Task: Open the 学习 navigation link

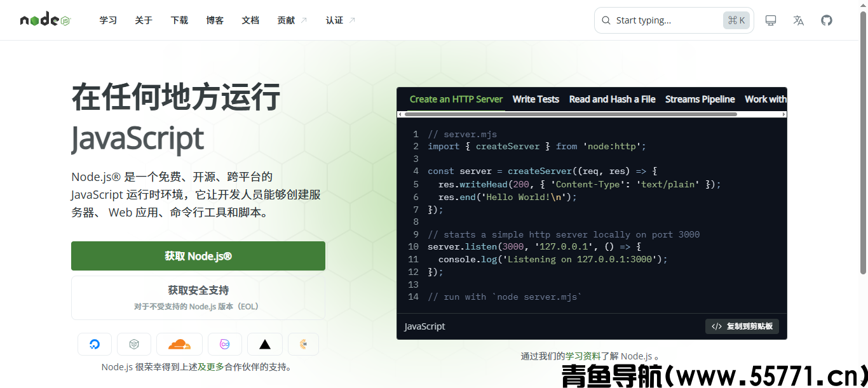Action: click(x=108, y=20)
